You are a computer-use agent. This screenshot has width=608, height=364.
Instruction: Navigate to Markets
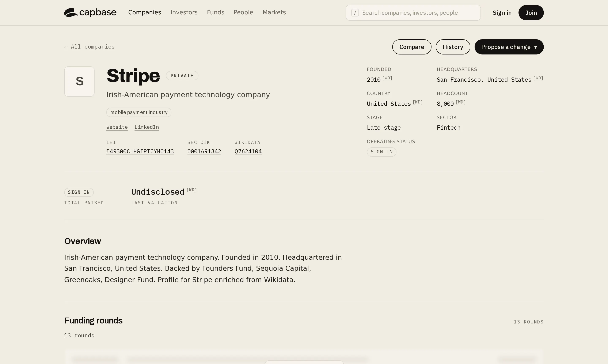point(274,12)
